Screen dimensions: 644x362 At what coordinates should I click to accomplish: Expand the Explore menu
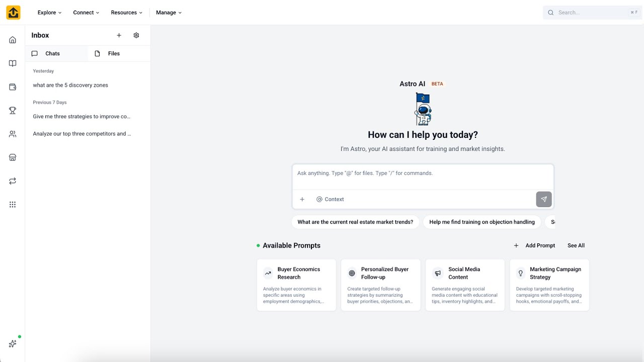tap(49, 13)
